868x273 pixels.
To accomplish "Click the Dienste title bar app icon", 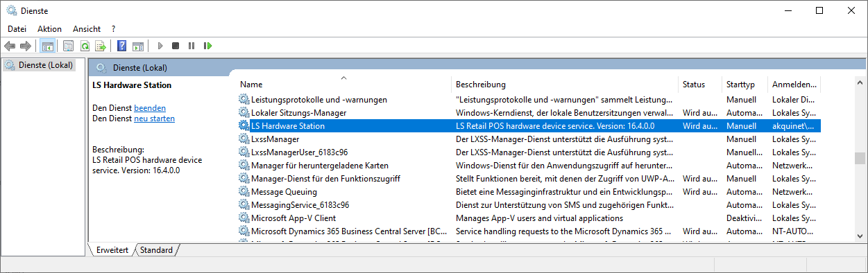I will click(12, 10).
